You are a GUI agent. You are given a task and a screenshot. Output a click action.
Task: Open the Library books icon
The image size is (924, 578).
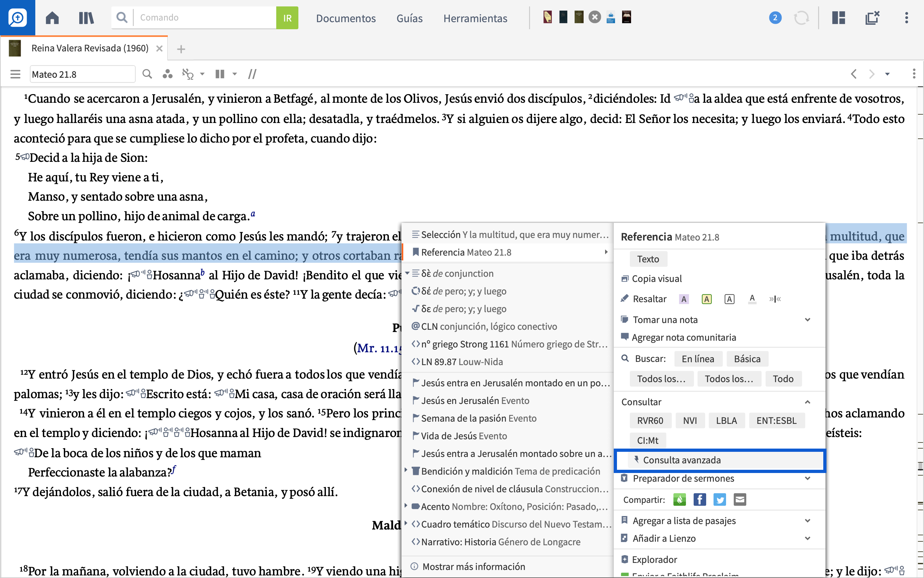click(x=86, y=18)
